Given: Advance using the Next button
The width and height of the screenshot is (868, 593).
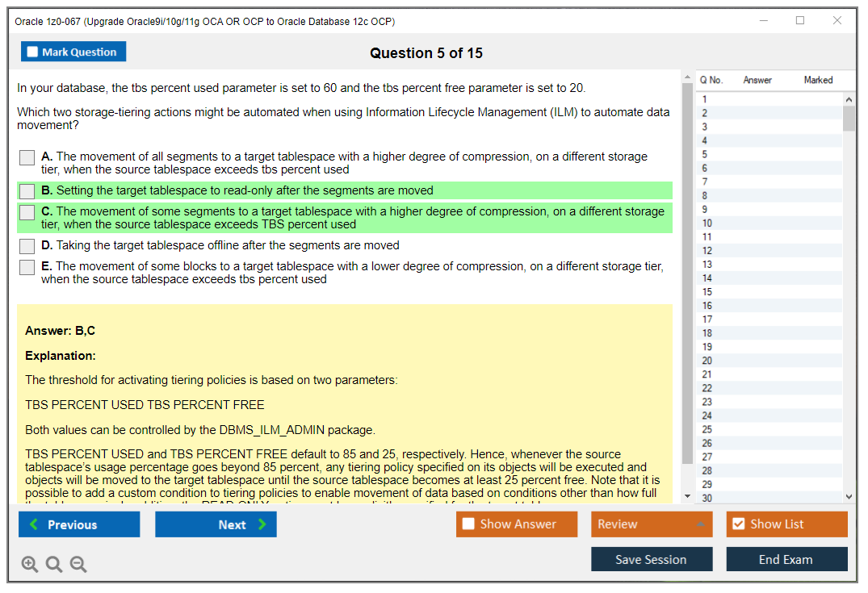Looking at the screenshot, I should point(216,524).
